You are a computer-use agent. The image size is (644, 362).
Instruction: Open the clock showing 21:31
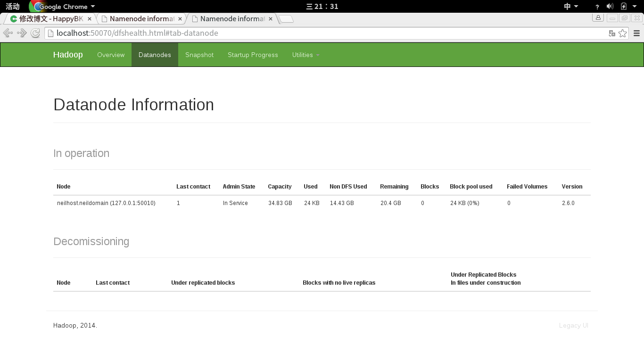[322, 6]
